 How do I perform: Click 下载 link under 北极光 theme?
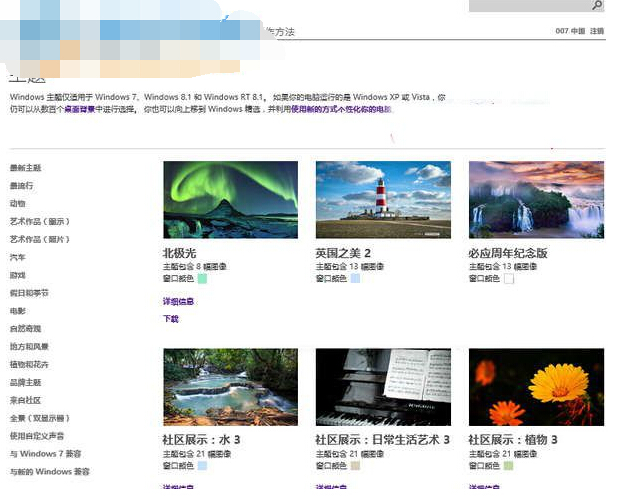171,319
